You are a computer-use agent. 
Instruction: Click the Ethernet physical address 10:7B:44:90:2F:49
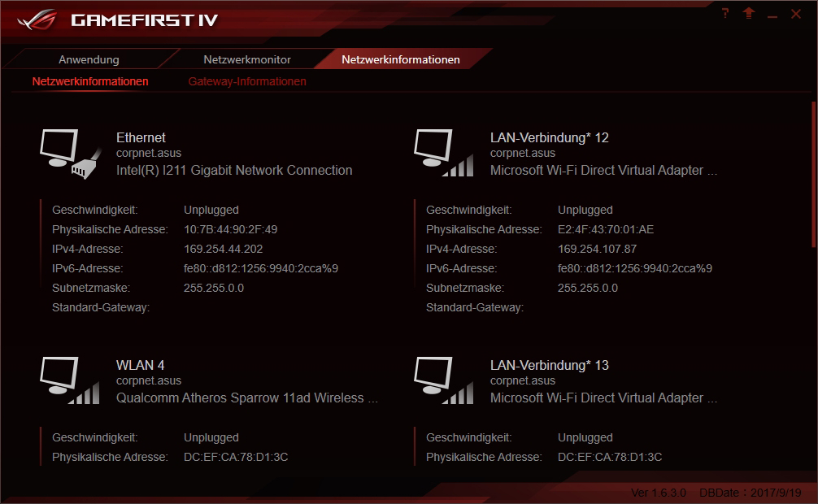[x=231, y=229]
